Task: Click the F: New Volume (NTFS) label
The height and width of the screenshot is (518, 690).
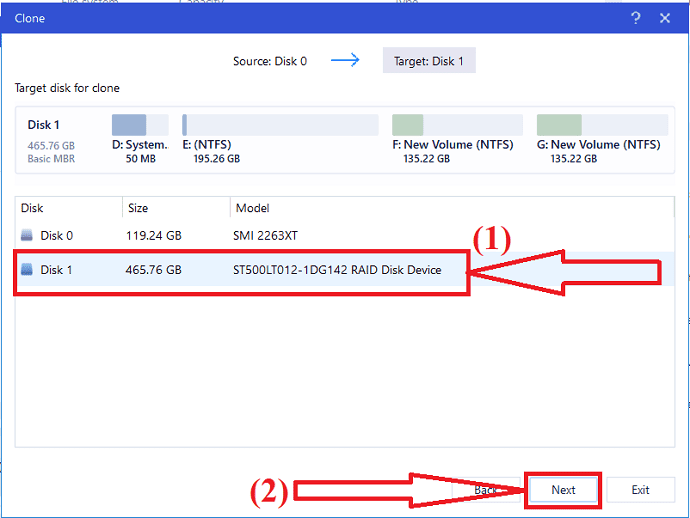Action: [x=453, y=144]
